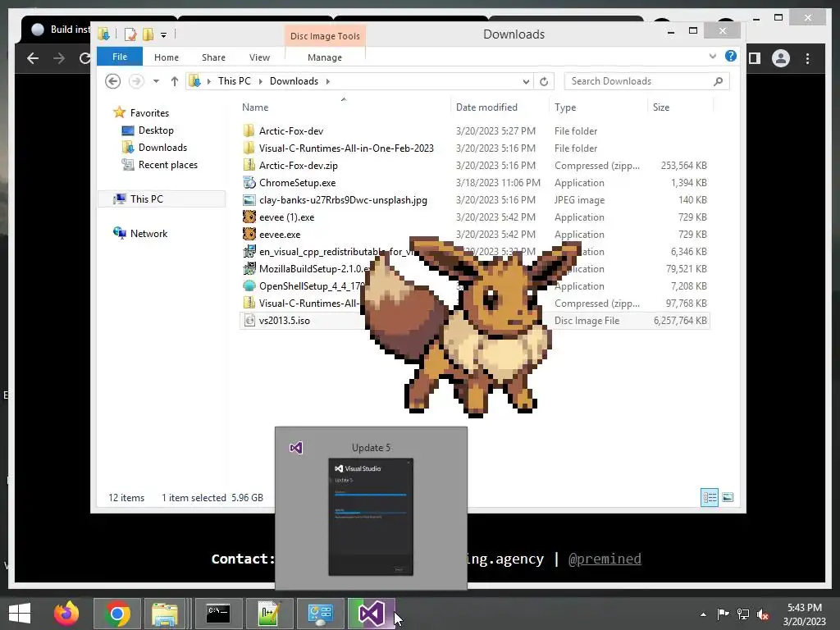Open the Windows Start button

point(20,614)
